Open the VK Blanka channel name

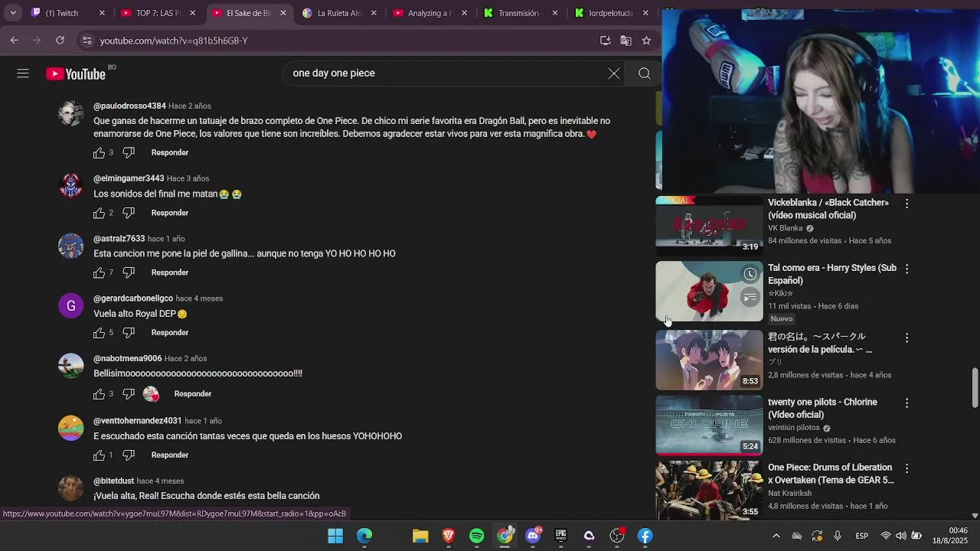[x=786, y=228]
